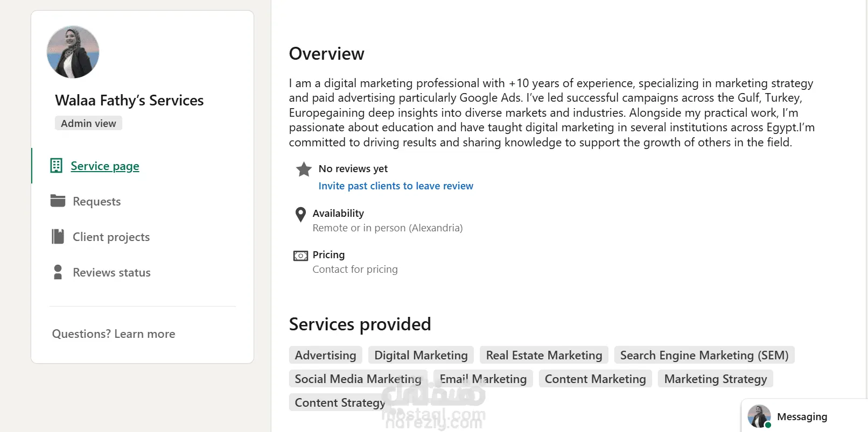Click the Requests folder icon

click(x=58, y=201)
